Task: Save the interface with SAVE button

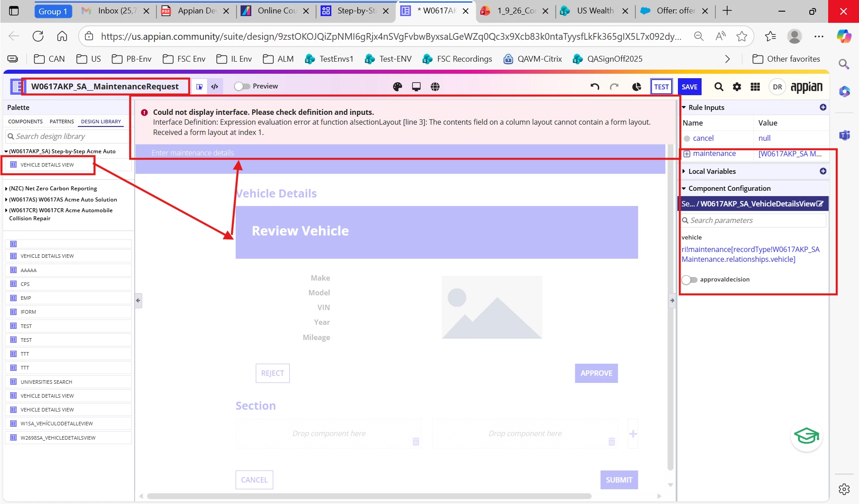Action: 690,87
